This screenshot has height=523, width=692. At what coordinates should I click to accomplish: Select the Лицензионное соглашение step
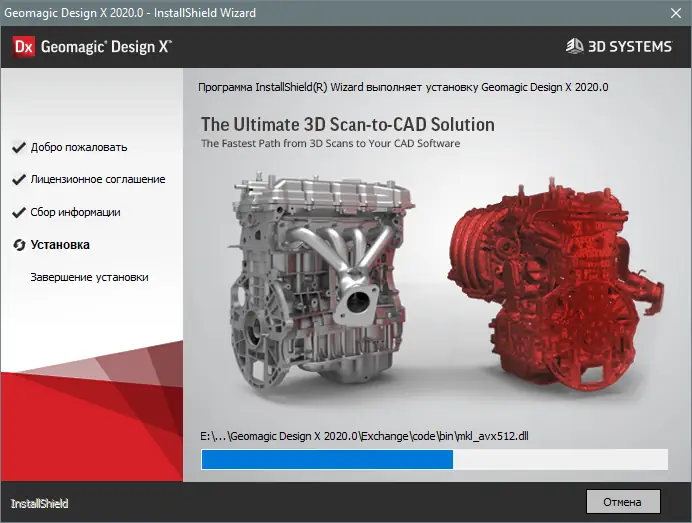(x=98, y=179)
